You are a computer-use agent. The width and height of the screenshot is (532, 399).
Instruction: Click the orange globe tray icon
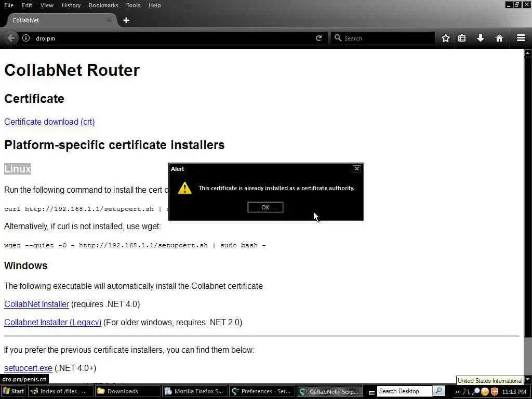[x=485, y=392]
